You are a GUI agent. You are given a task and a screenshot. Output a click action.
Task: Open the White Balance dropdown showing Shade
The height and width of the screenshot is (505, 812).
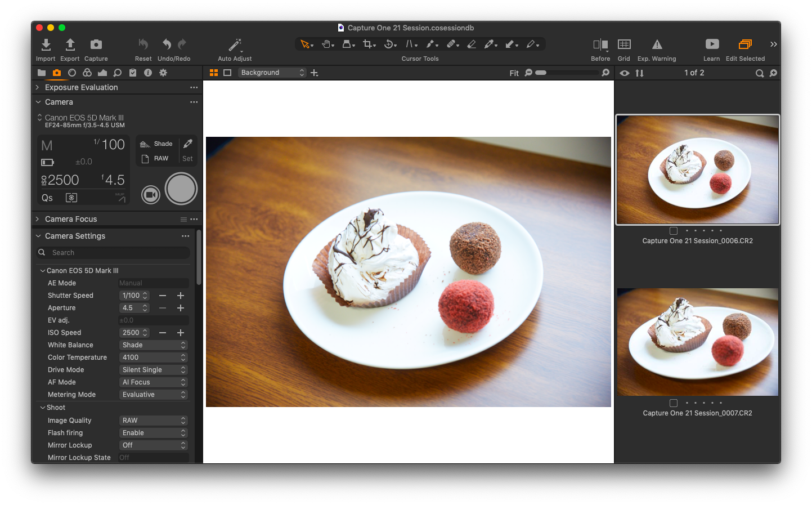[152, 345]
